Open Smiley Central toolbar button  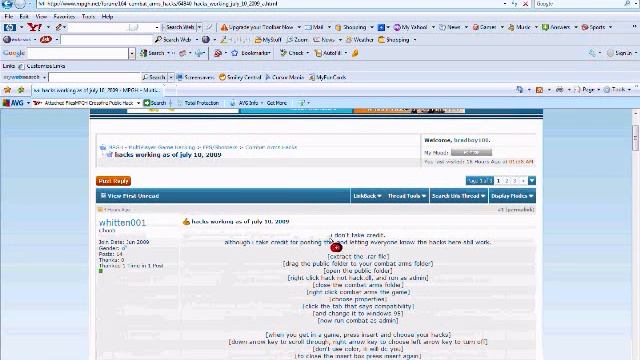(240, 77)
